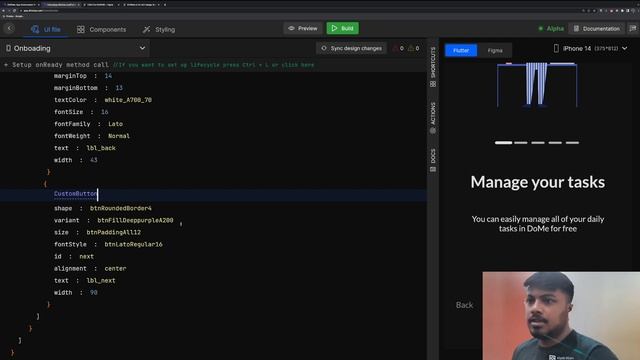
Task: Click the id value next
Action: 87,256
